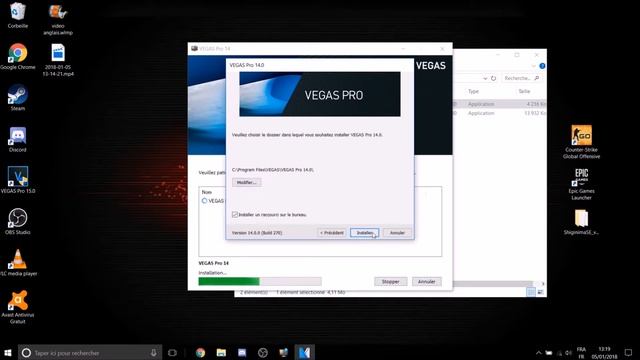Sort files by the Taille column

click(x=524, y=91)
